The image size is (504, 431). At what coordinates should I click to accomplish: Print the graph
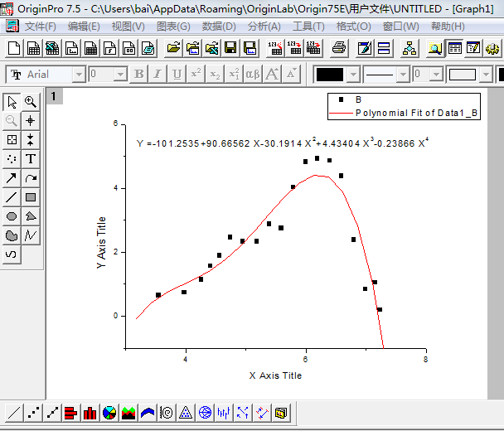[x=339, y=49]
